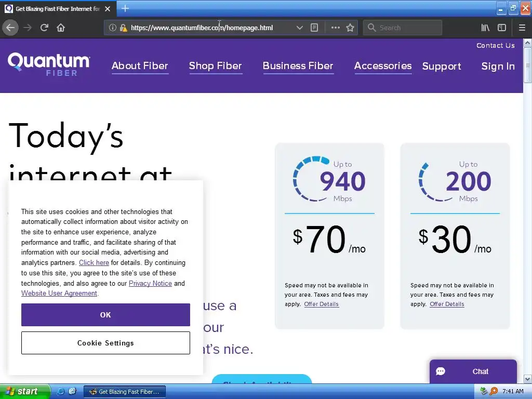
Task: Bookmark this page with the star
Action: click(x=350, y=28)
